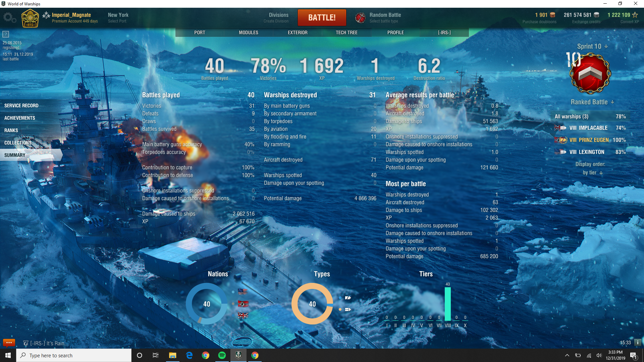The image size is (644, 362).
Task: Click the Random Battle type icon
Action: (360, 18)
